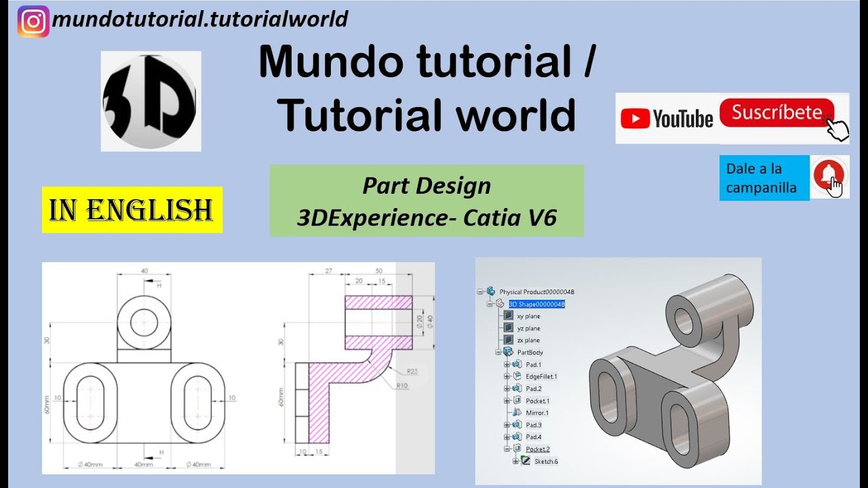Select 'yz plane' in the tree
868x488 pixels.
pos(529,329)
